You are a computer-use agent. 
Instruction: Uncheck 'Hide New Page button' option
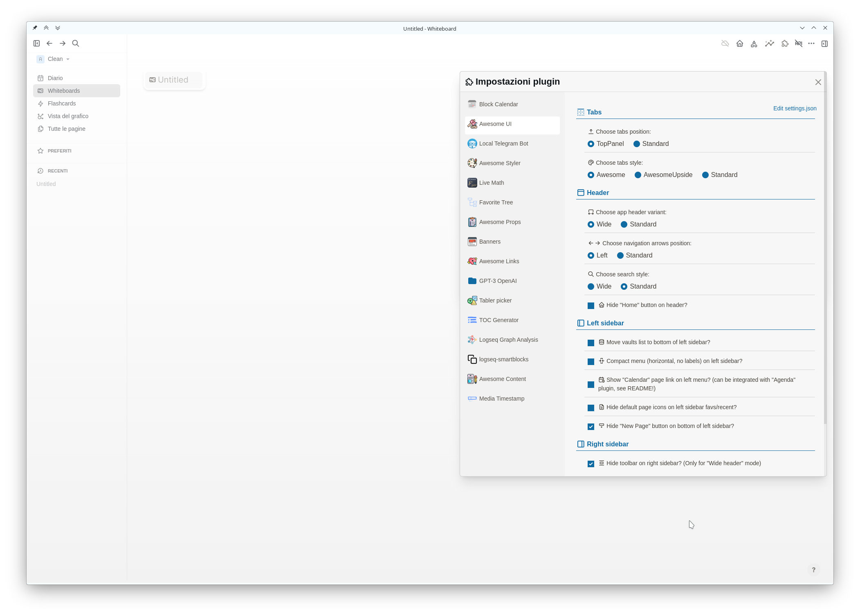pyautogui.click(x=591, y=426)
